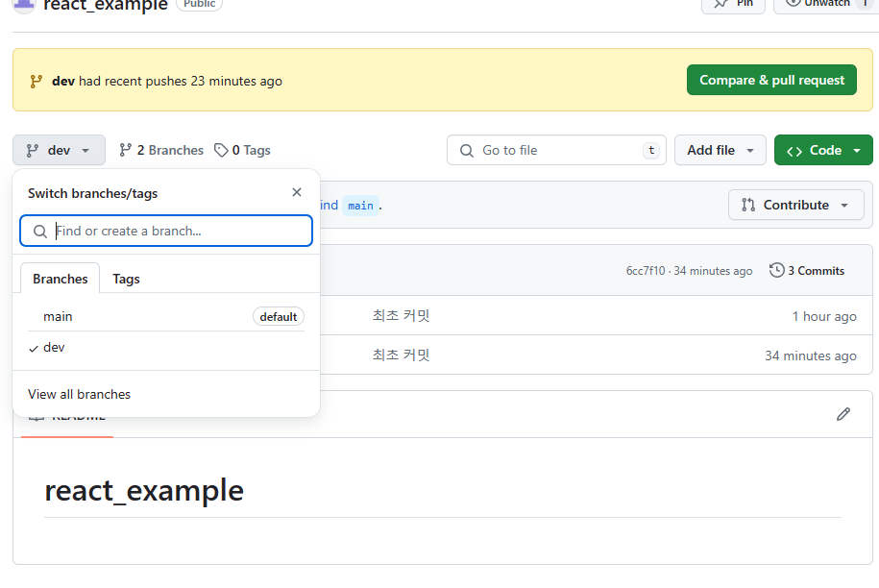Click the branch icon in dev pushes banner
The height and width of the screenshot is (588, 879).
[x=36, y=82]
